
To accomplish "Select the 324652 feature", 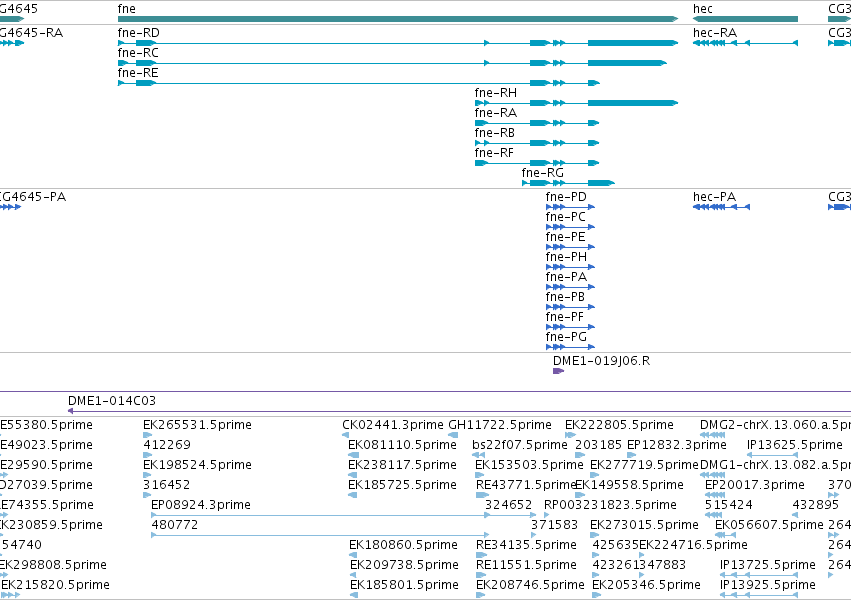I will click(x=510, y=515).
